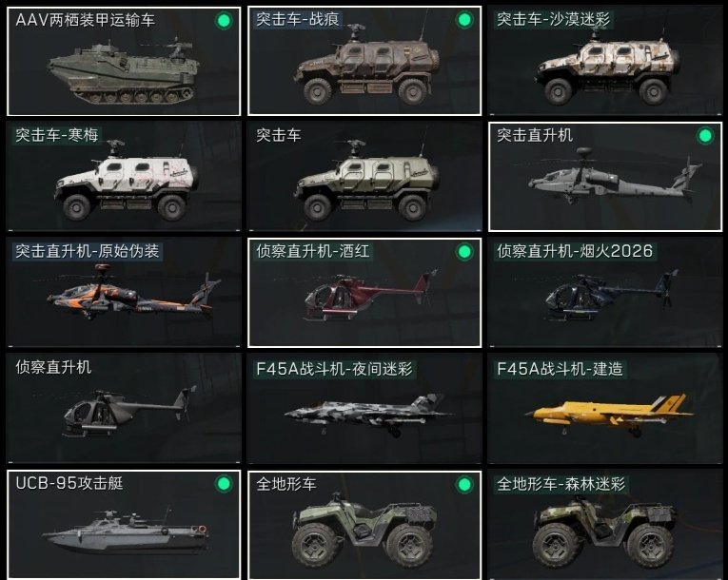
Task: Select the 侦察直升机-烟火2026 skin
Action: 605,292
